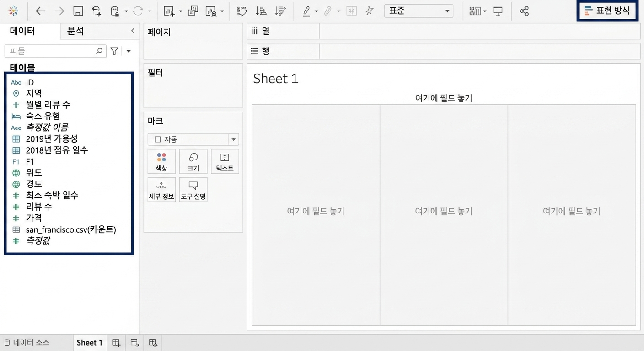Toggle show mark labels icon

(351, 11)
